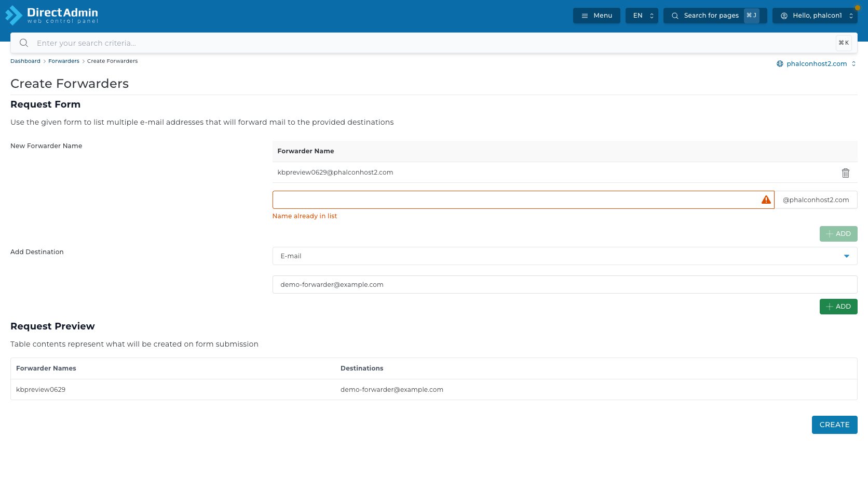Go to Dashboard breadcrumb link
Image resolution: width=868 pixels, height=489 pixels.
25,61
